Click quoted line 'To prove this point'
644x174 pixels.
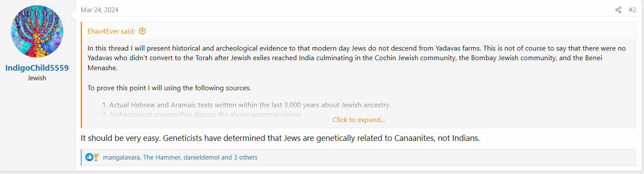(169, 88)
